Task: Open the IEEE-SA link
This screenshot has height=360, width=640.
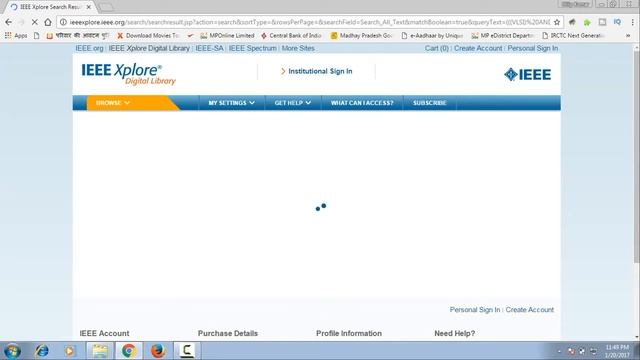Action: [x=209, y=48]
